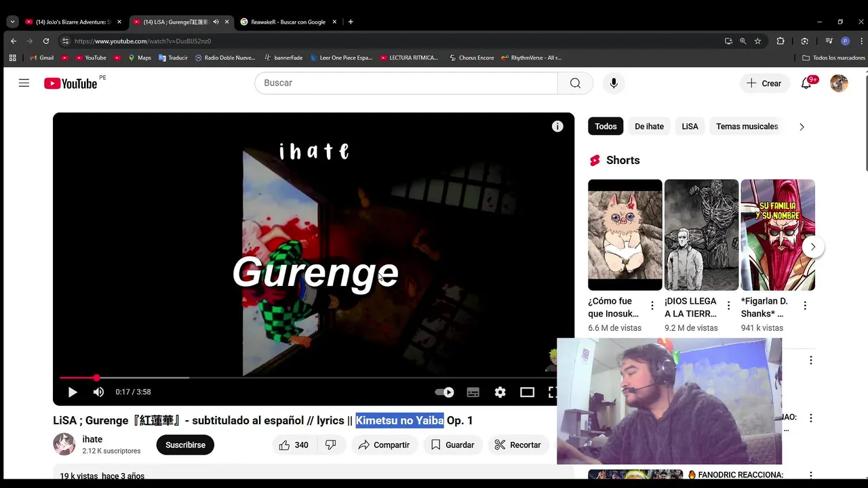Open the Chorus Encore bookmark
This screenshot has width=868, height=488.
coord(471,58)
